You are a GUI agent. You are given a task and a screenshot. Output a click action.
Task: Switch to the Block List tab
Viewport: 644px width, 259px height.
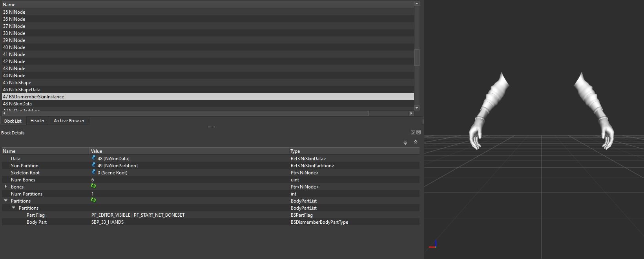point(13,121)
